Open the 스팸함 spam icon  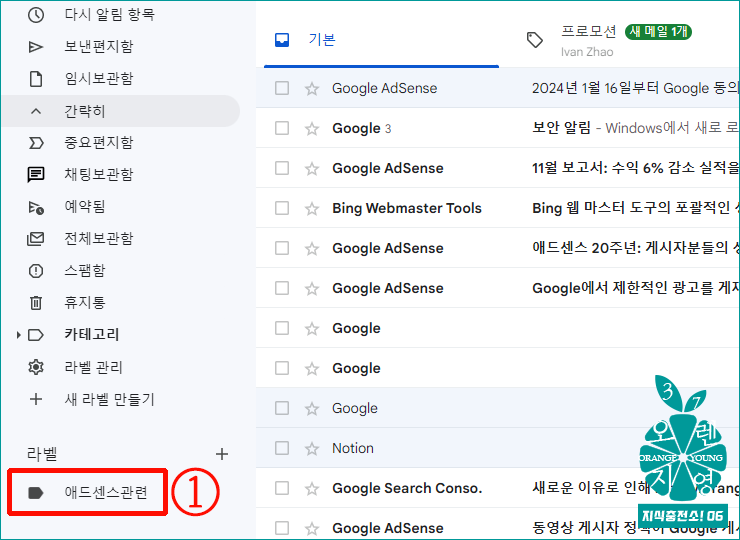click(x=36, y=271)
